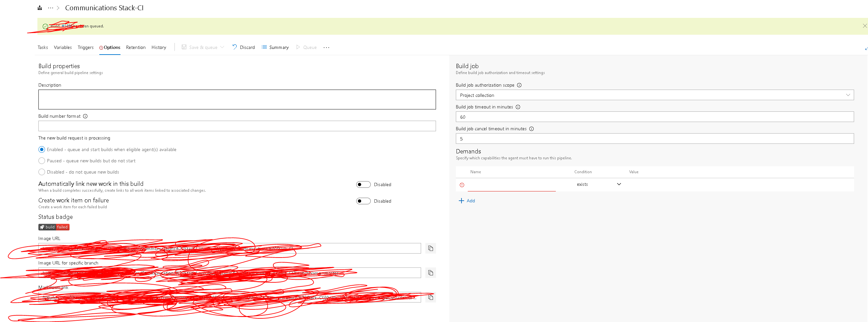Image resolution: width=868 pixels, height=322 pixels.
Task: Add a new demand
Action: (x=467, y=201)
